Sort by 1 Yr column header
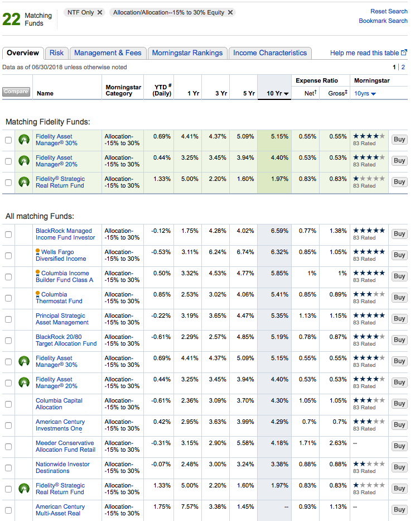Image resolution: width=420 pixels, height=521 pixels. click(193, 93)
